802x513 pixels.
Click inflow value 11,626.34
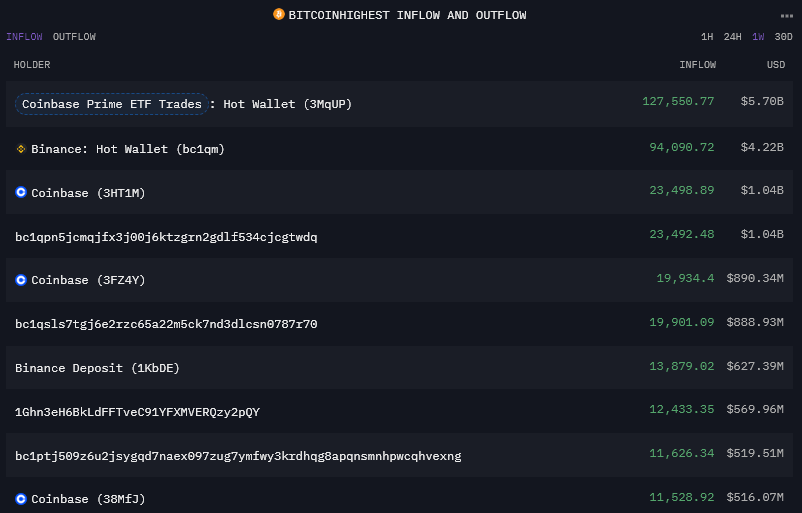682,453
